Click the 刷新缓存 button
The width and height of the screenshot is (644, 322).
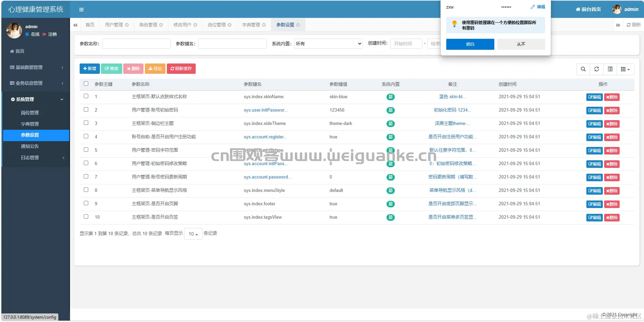pyautogui.click(x=181, y=69)
